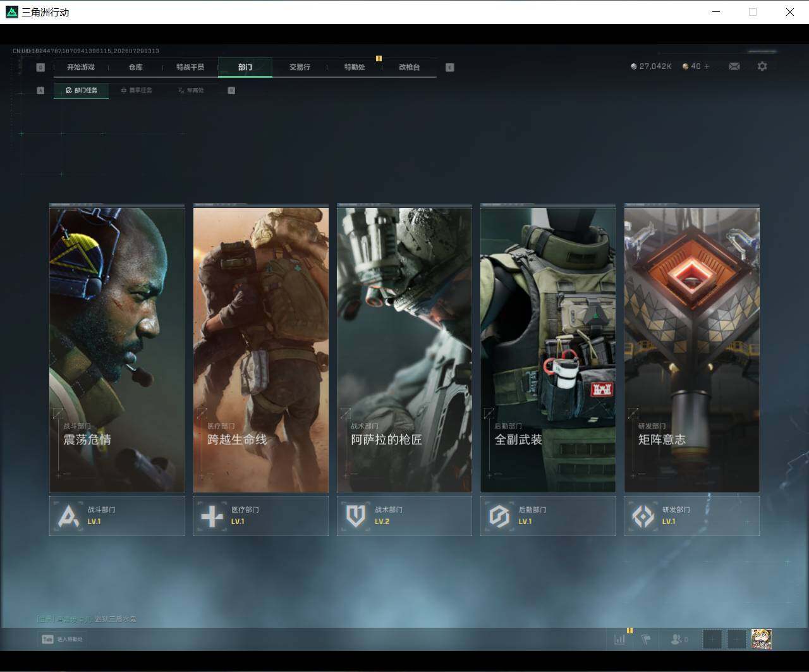Click the 研发部门 diamond emblem icon

(643, 516)
